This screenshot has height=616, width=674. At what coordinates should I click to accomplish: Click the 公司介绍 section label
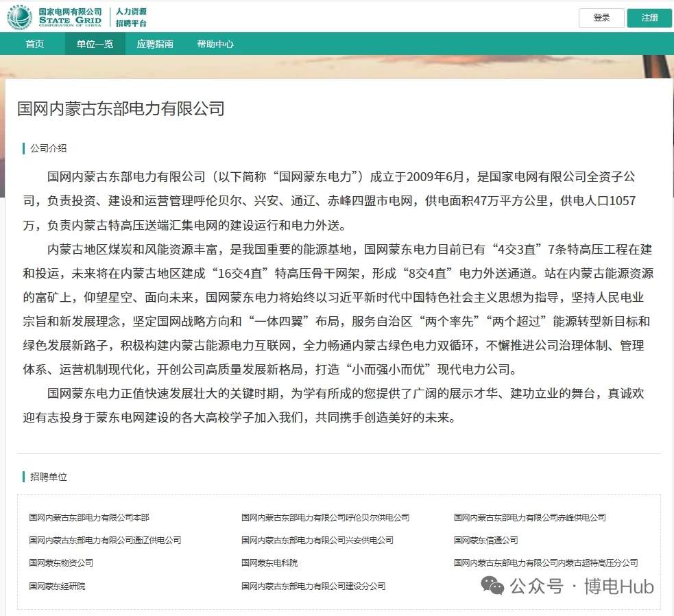point(49,148)
